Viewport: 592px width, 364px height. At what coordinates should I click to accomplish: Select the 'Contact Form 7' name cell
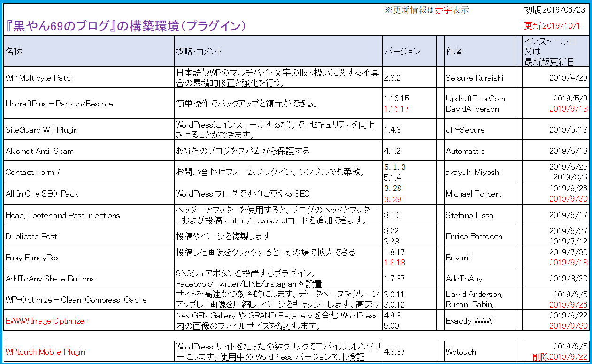pyautogui.click(x=89, y=172)
